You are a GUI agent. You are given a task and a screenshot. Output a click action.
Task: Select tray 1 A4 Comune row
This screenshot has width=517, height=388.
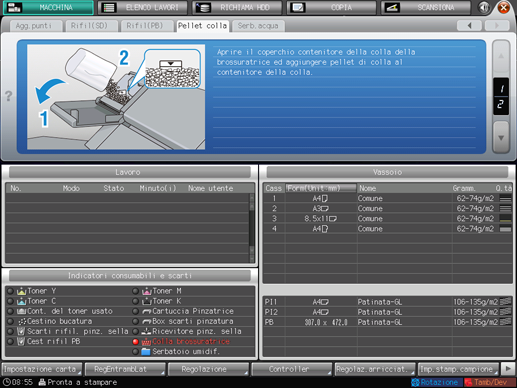point(388,199)
